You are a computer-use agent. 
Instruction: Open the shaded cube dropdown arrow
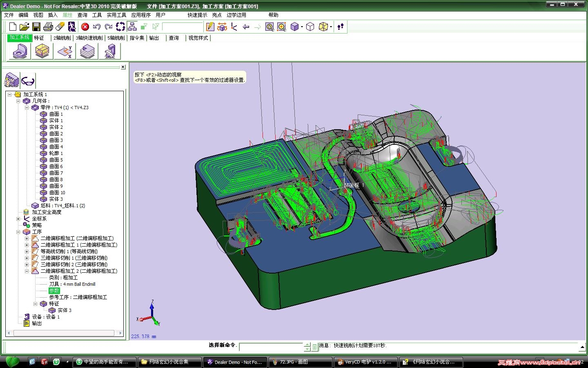click(302, 27)
